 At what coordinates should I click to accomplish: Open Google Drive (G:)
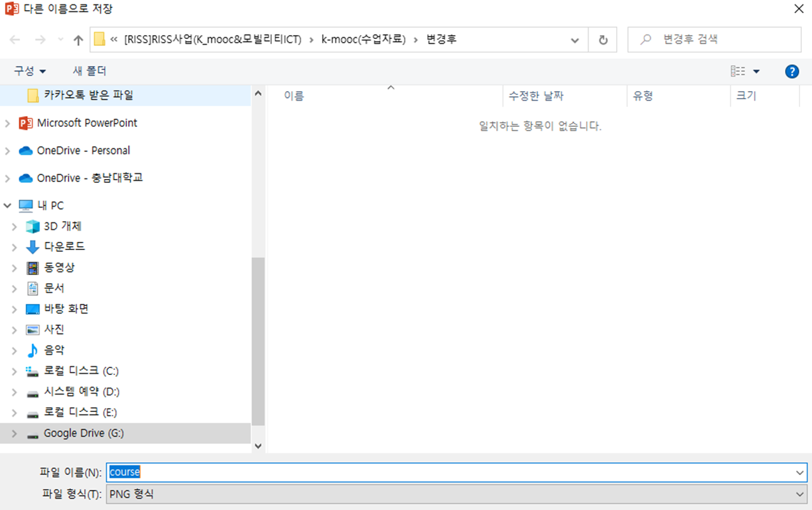click(84, 433)
